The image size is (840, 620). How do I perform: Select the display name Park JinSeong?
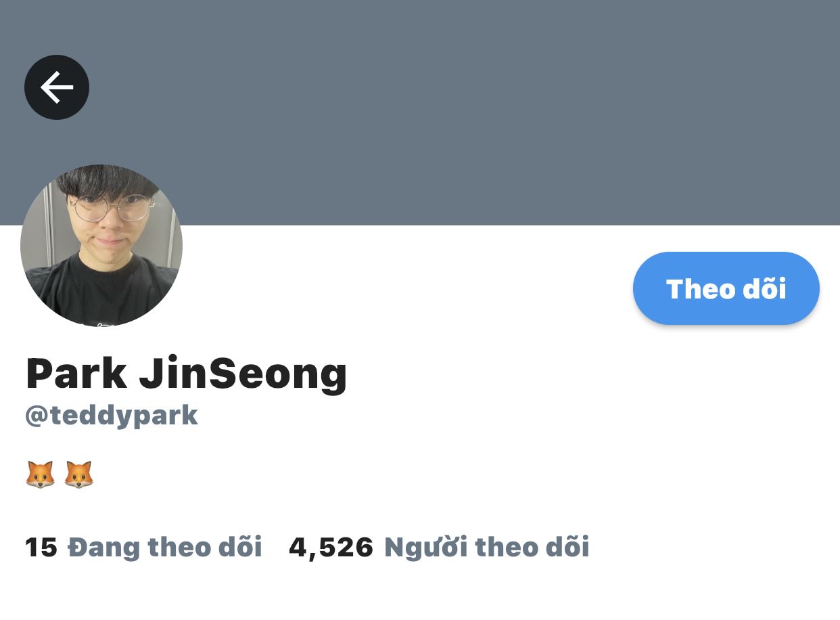pos(187,373)
